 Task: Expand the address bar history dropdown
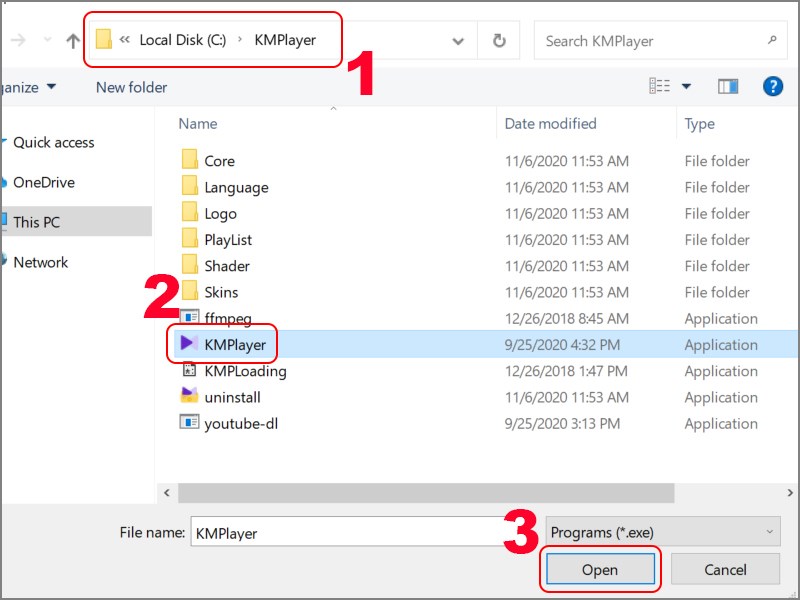458,41
